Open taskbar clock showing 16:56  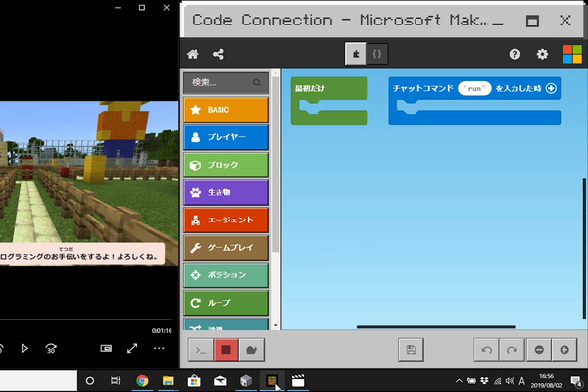click(x=546, y=381)
